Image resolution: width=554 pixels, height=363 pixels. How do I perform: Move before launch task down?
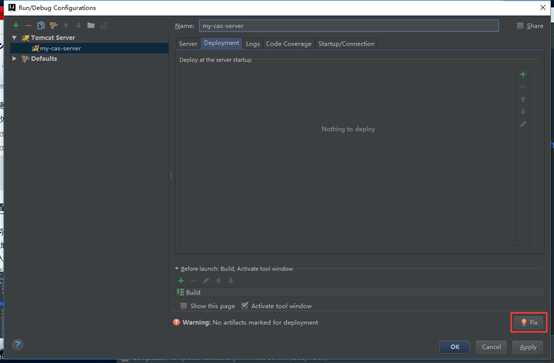(x=231, y=281)
